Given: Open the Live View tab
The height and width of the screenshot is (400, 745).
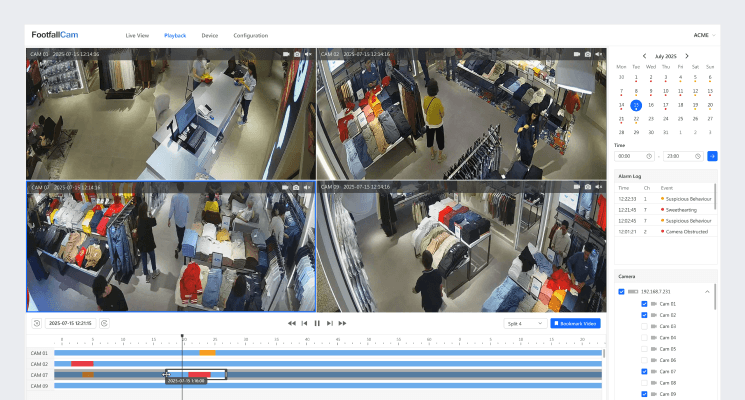Looking at the screenshot, I should click(137, 36).
